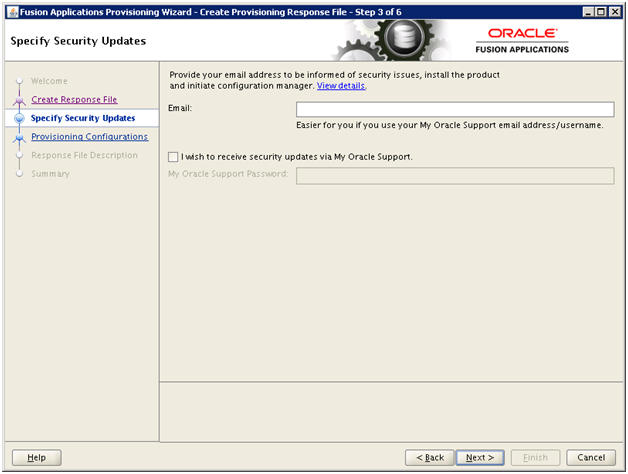Click the Provisioning Configurations step marker icon
This screenshot has width=628, height=474.
(x=19, y=137)
